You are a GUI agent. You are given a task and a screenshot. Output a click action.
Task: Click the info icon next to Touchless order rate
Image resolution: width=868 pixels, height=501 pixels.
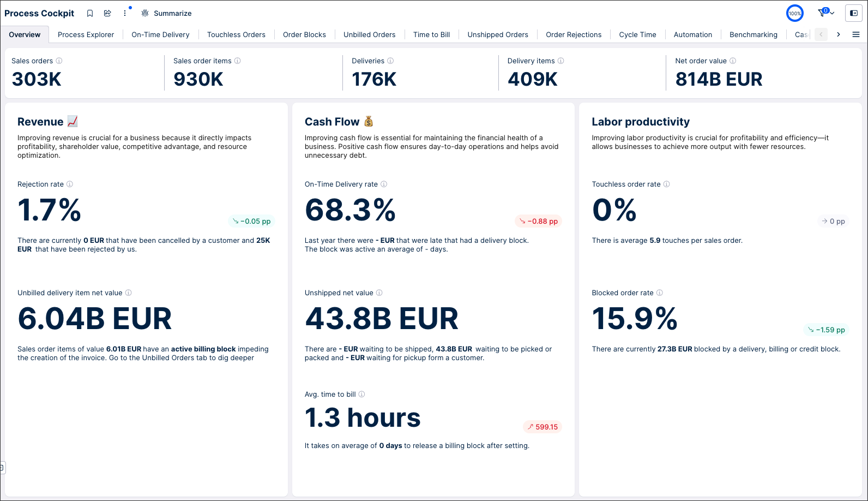click(666, 184)
